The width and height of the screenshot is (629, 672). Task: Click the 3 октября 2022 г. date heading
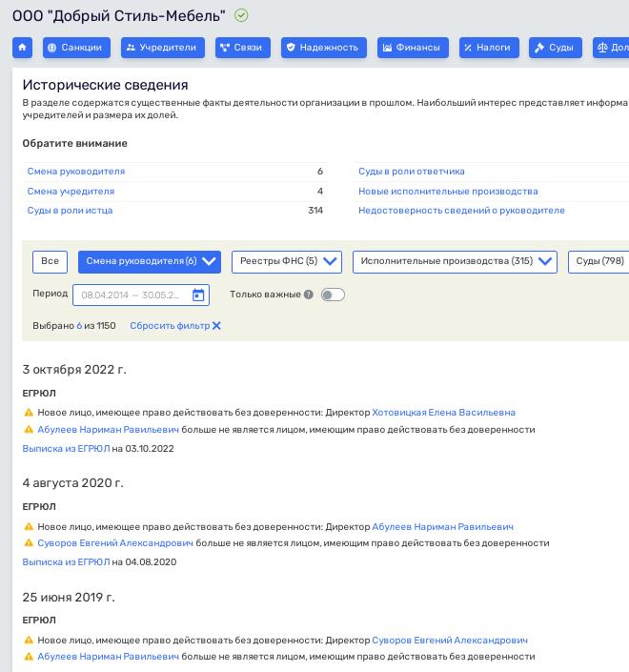click(74, 370)
